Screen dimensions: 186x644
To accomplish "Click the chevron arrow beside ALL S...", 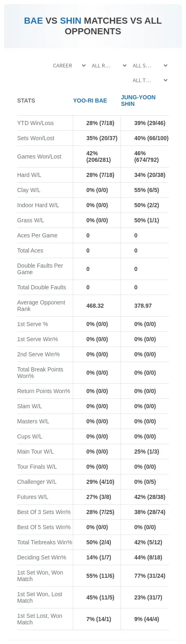I will (x=166, y=65).
